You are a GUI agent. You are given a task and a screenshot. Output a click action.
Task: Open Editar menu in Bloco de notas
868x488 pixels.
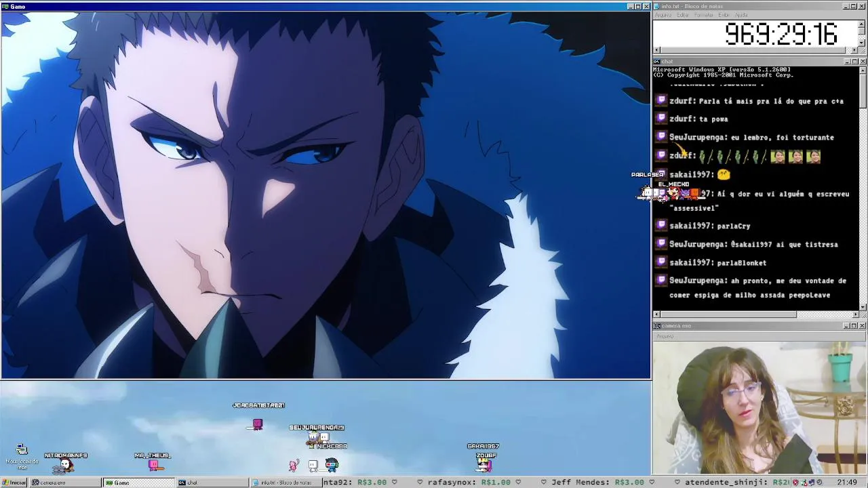tap(683, 15)
